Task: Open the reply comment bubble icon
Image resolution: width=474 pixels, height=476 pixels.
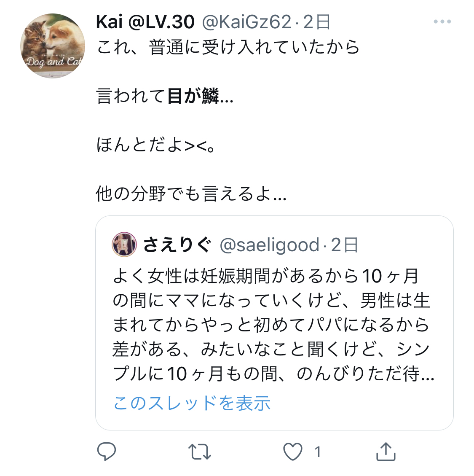Action: pyautogui.click(x=107, y=452)
